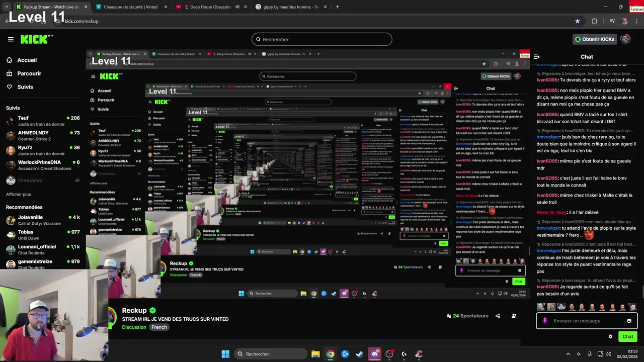The width and height of the screenshot is (644, 362).
Task: Open followed channel Teuf
Action: [43, 121]
